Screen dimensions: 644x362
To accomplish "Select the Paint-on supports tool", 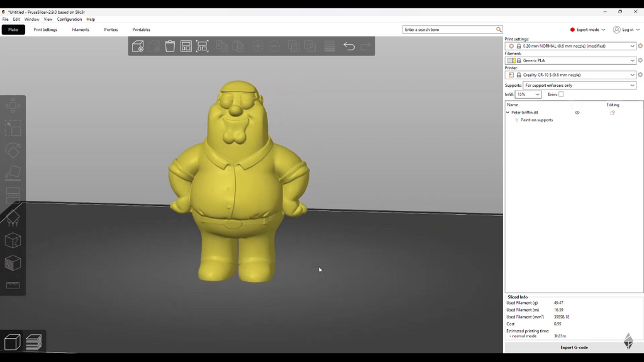I will coord(13,218).
